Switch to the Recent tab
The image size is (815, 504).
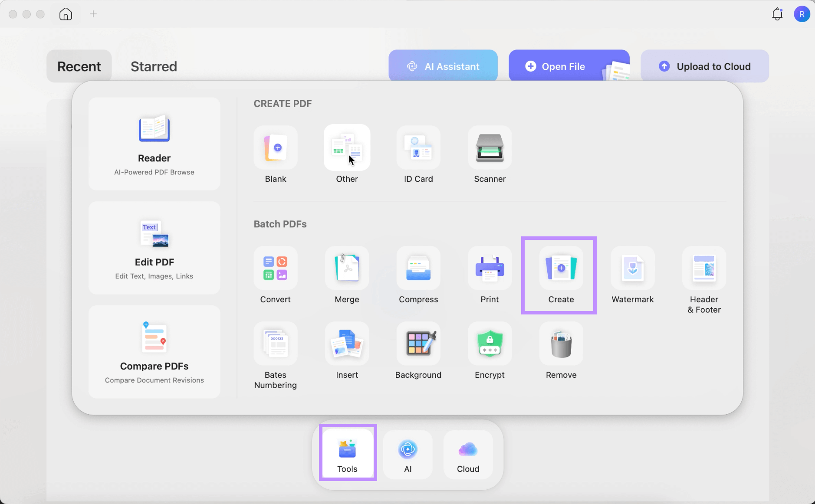pos(79,66)
